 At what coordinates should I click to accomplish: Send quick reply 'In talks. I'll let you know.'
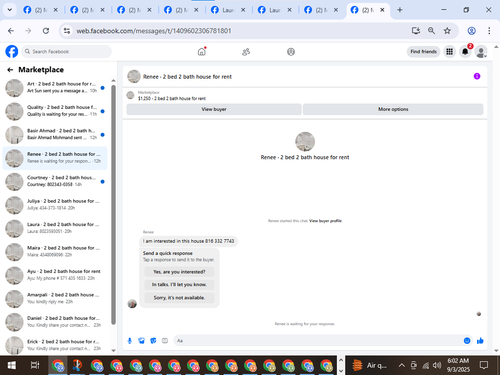[x=179, y=285]
